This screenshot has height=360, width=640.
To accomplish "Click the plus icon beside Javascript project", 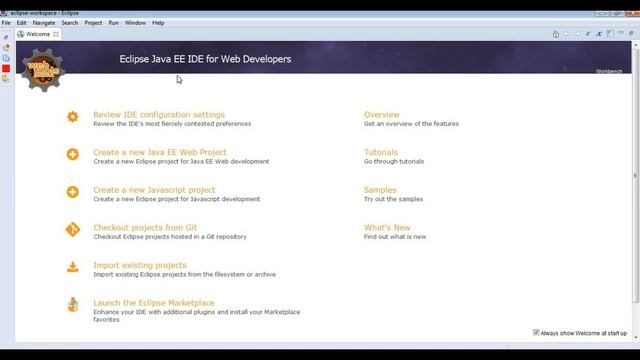I will [x=73, y=192].
